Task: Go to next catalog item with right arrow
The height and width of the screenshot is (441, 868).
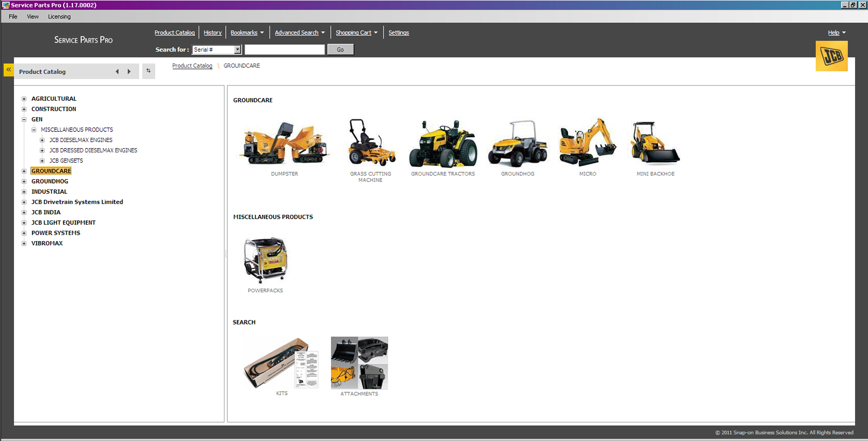Action: tap(129, 71)
